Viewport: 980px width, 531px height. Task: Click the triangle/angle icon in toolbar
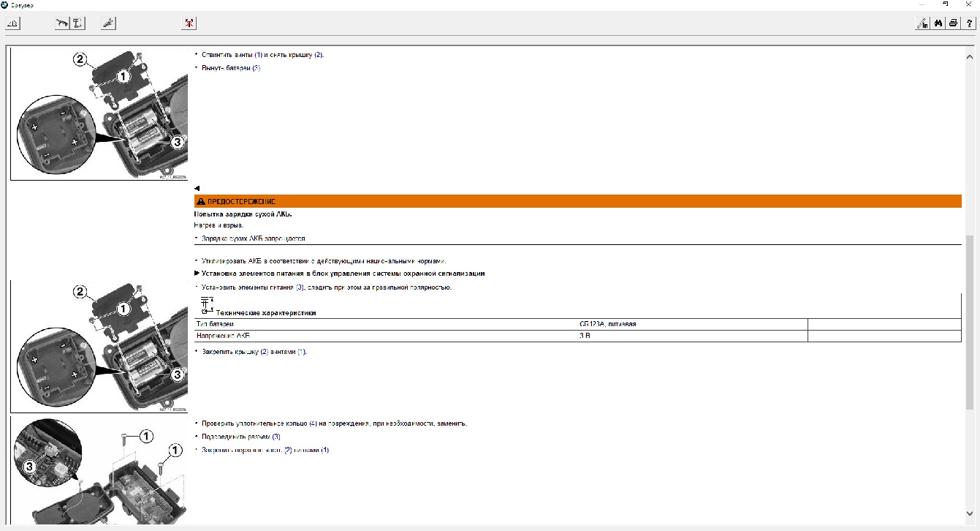[13, 23]
